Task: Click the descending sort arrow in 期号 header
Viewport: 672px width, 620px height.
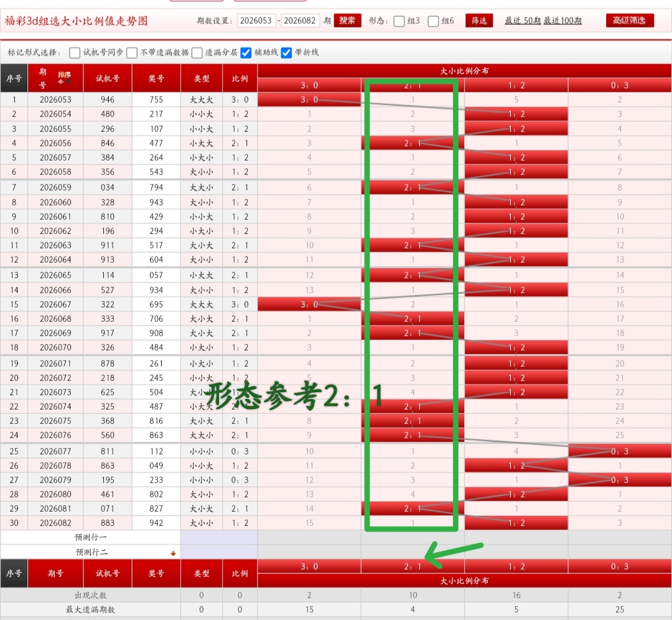Action: coord(68,81)
